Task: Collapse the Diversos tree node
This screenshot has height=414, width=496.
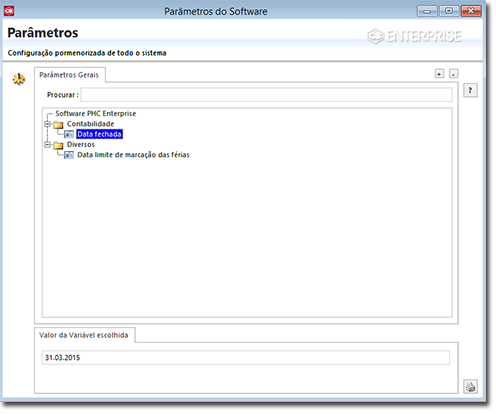Action: 47,145
